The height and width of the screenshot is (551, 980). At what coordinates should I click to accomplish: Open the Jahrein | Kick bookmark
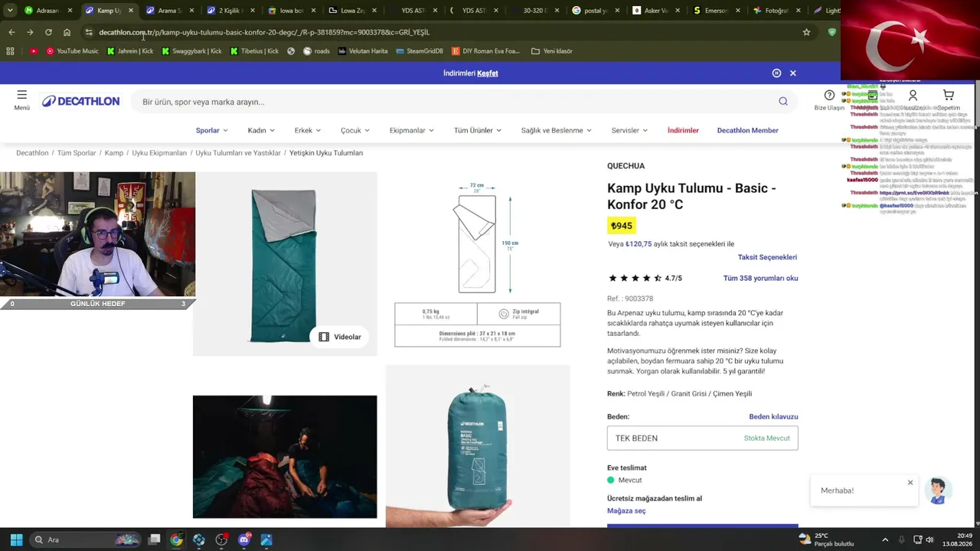[130, 51]
